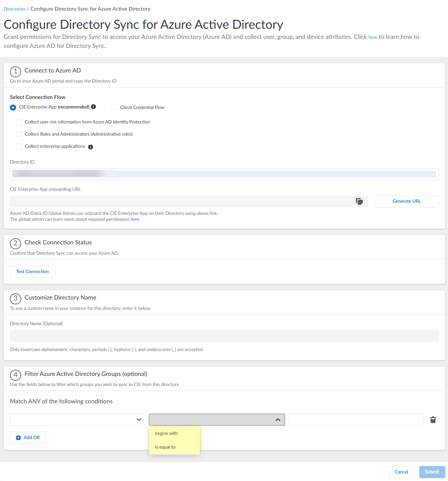Click info icon next to Collect enterprise applications
Image resolution: width=448 pixels, height=481 pixels.
pos(91,147)
